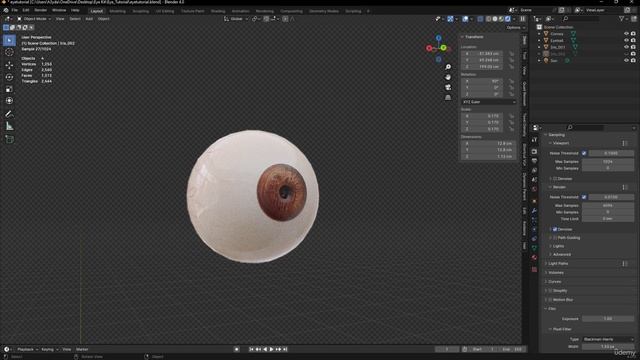Open the Render properties tab icon
This screenshot has height=360, width=640.
[534, 151]
